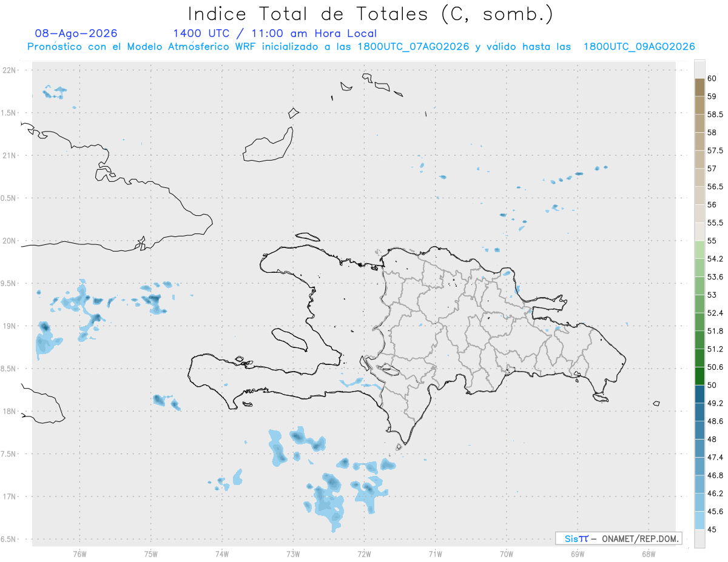Image resolution: width=728 pixels, height=562 pixels.
Task: Select the date label "08-Ago-2026"
Action: tap(76, 33)
